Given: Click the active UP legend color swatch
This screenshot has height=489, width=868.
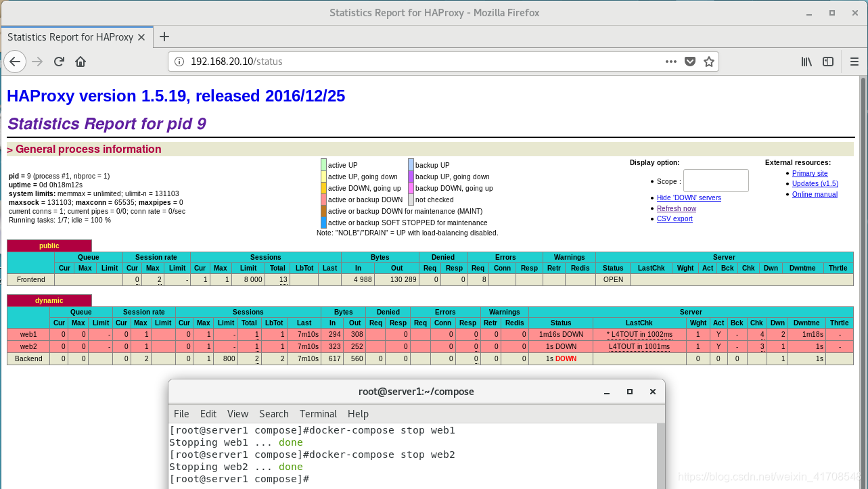Looking at the screenshot, I should 323,165.
